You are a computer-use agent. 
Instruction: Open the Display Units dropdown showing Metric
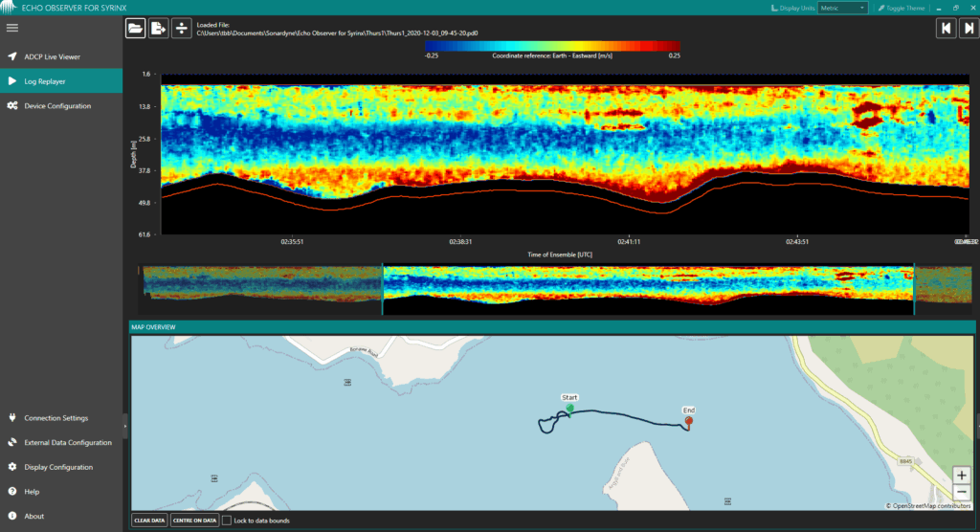click(842, 8)
